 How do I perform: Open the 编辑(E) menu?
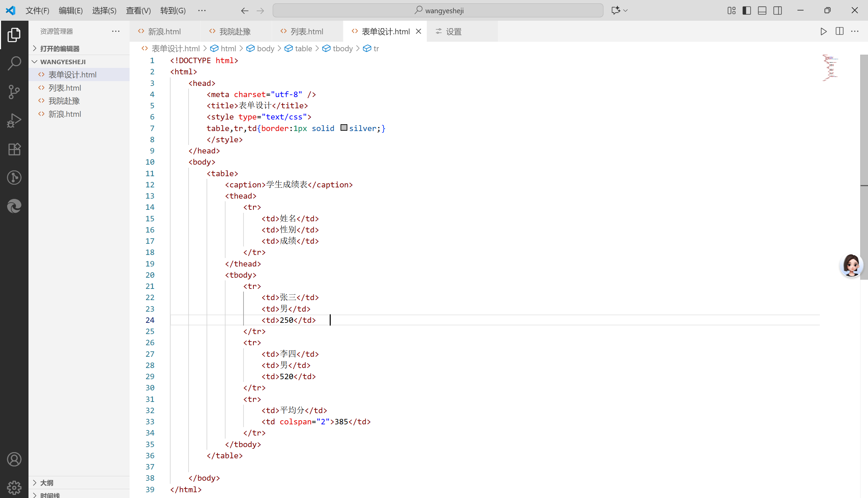tap(71, 11)
